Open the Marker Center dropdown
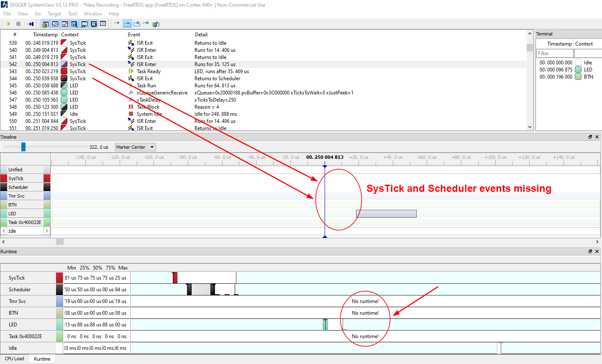602x364 pixels. (135, 147)
